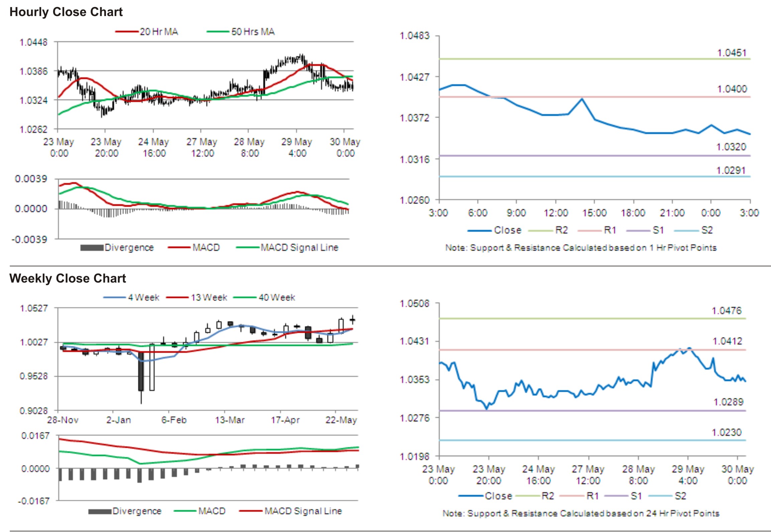
Task: Click the "17-Apr" date label
Action: click(x=285, y=420)
